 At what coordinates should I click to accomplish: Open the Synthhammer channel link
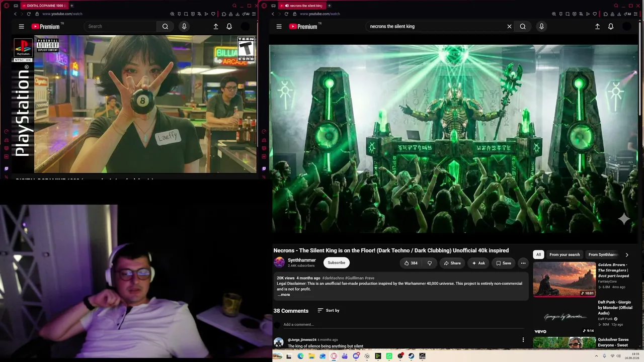point(302,260)
